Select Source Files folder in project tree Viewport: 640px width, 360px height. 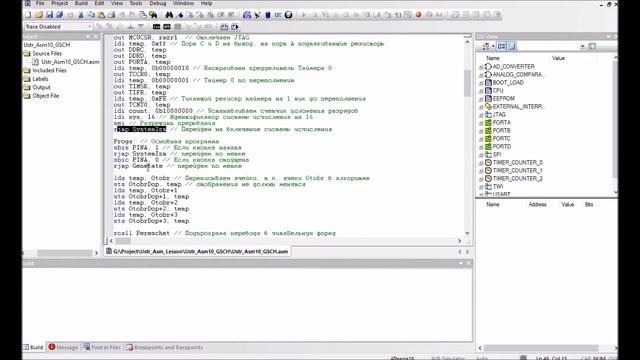click(47, 53)
